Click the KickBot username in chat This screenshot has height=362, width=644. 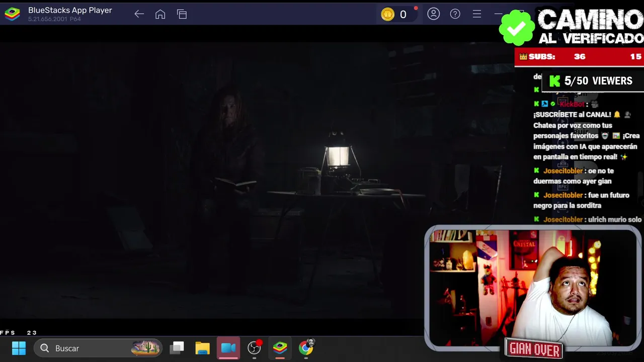[x=572, y=104]
